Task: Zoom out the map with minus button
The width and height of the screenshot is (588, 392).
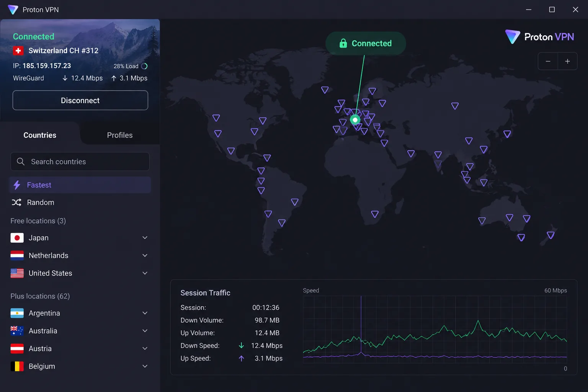Action: (x=548, y=61)
